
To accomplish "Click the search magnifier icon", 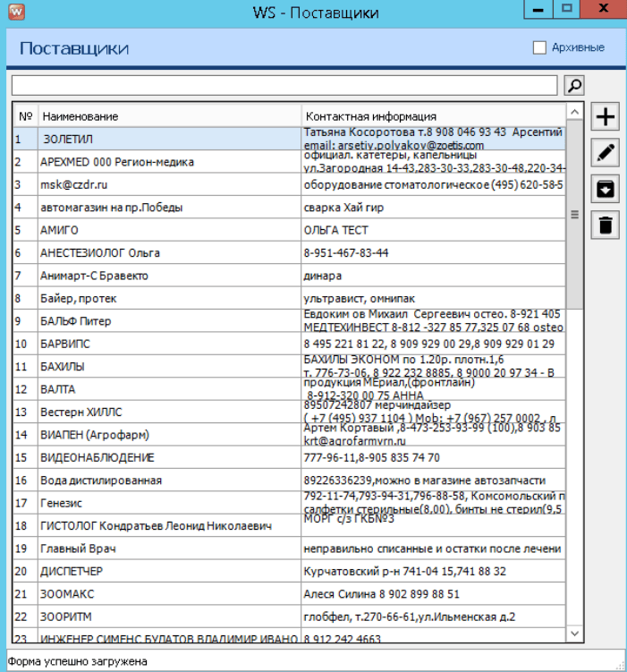I will pos(574,85).
